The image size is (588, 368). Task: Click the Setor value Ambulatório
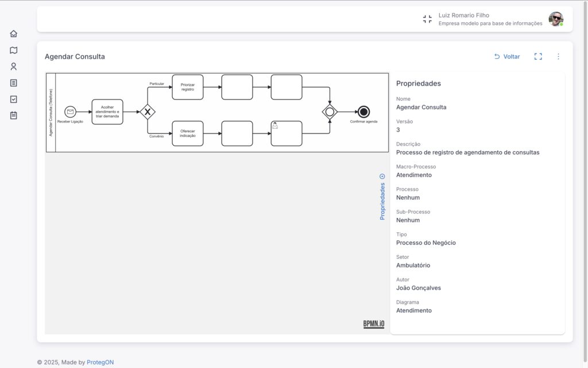point(413,265)
